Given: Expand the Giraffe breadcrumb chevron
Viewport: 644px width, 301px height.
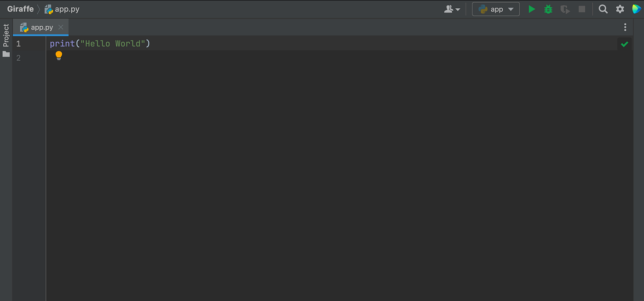Looking at the screenshot, I should point(40,9).
